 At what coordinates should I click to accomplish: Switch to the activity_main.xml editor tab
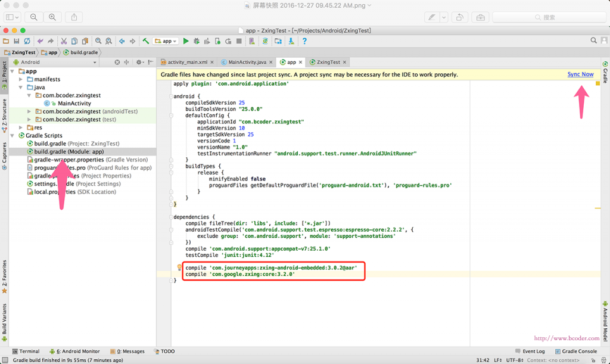[187, 62]
